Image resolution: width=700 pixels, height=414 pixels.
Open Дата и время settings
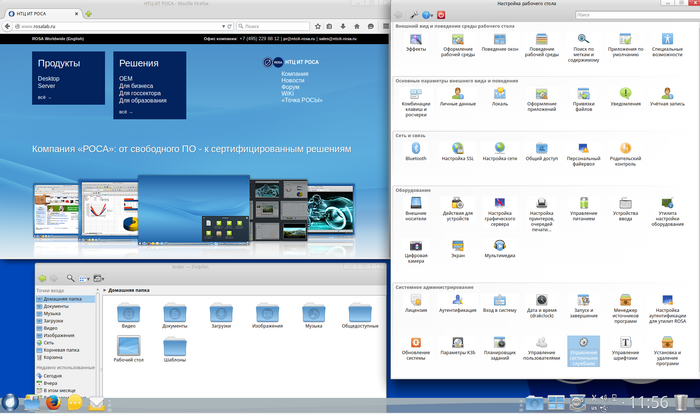coord(541,300)
